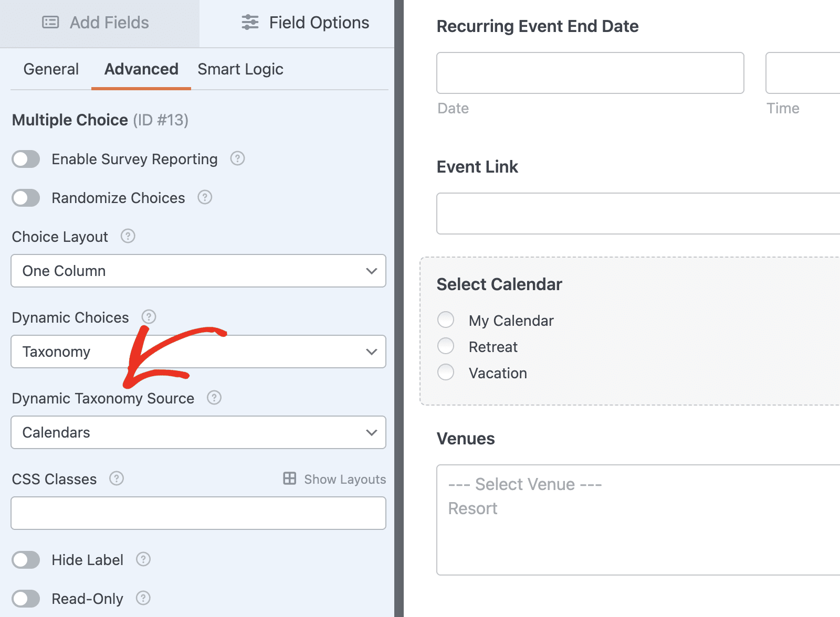The width and height of the screenshot is (840, 617).
Task: Open the Smart Logic tab
Action: coord(240,69)
